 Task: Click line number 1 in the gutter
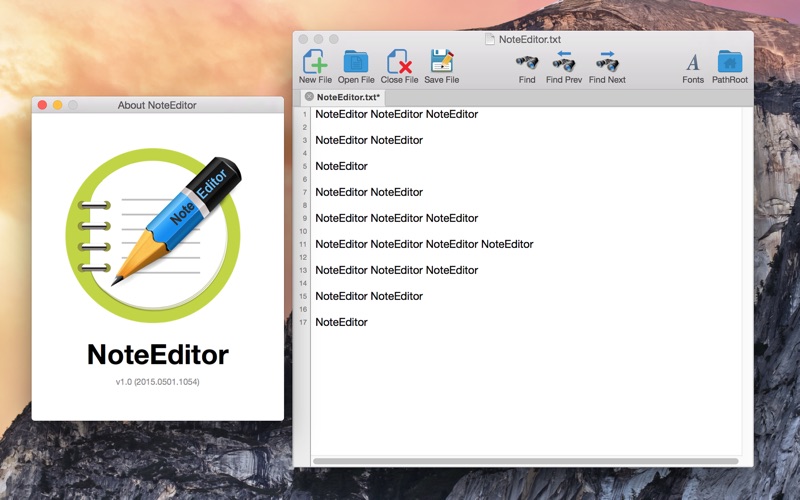point(305,114)
